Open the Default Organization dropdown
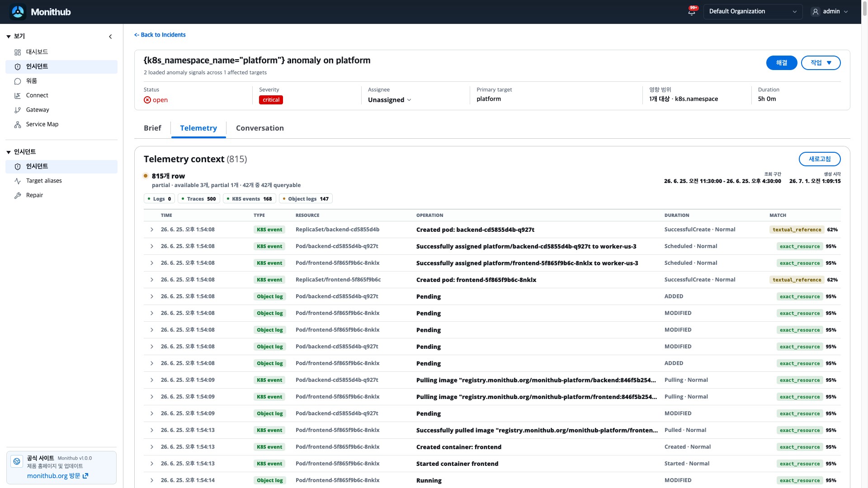Screen dimensions: 868x488 pyautogui.click(x=753, y=12)
